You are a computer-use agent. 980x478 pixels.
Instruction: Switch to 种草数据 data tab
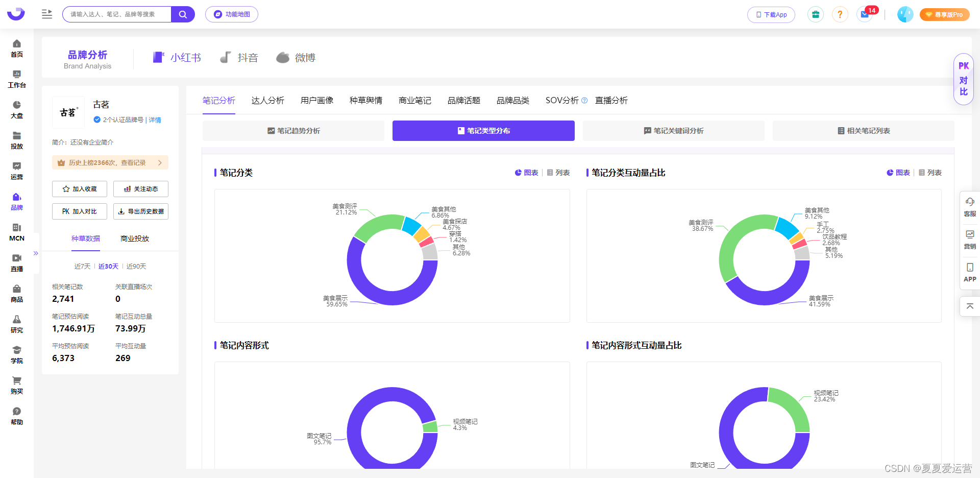[86, 238]
